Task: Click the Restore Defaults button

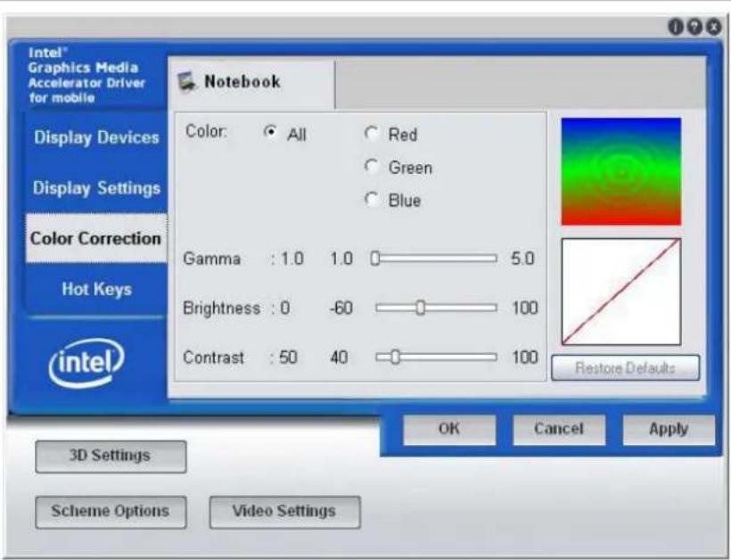Action: (x=625, y=368)
